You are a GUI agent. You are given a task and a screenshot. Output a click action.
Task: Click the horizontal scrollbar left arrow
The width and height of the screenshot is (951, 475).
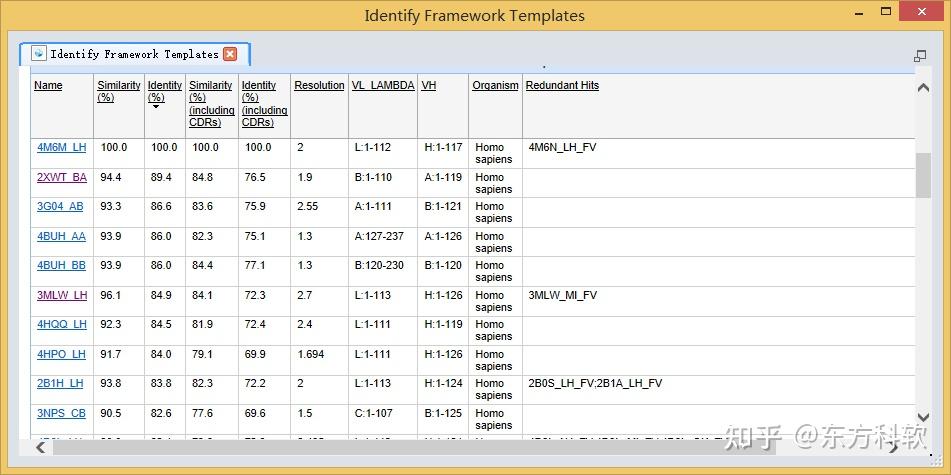click(x=41, y=448)
